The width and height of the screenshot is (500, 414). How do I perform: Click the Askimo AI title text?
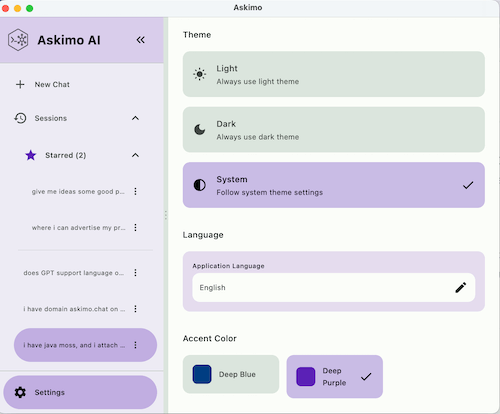69,40
